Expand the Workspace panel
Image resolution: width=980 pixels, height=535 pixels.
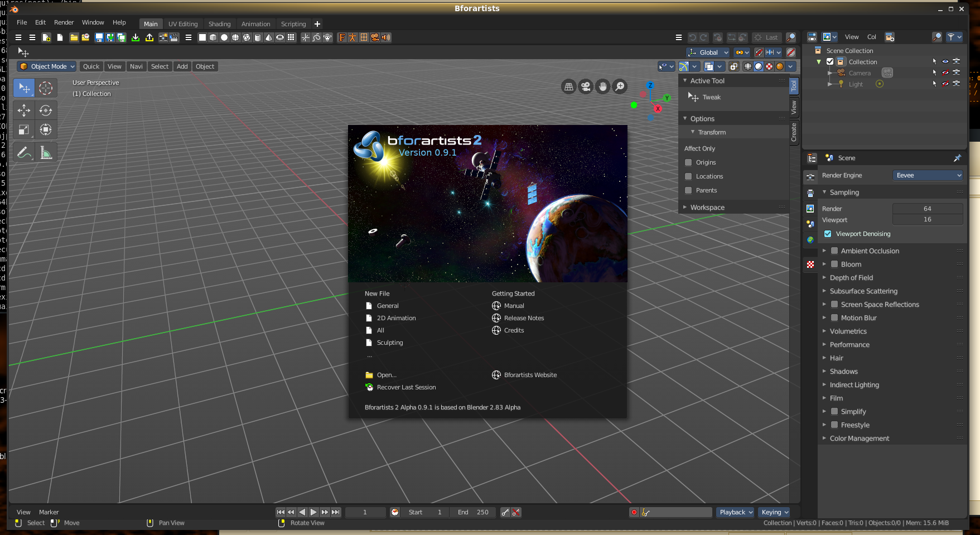(707, 208)
